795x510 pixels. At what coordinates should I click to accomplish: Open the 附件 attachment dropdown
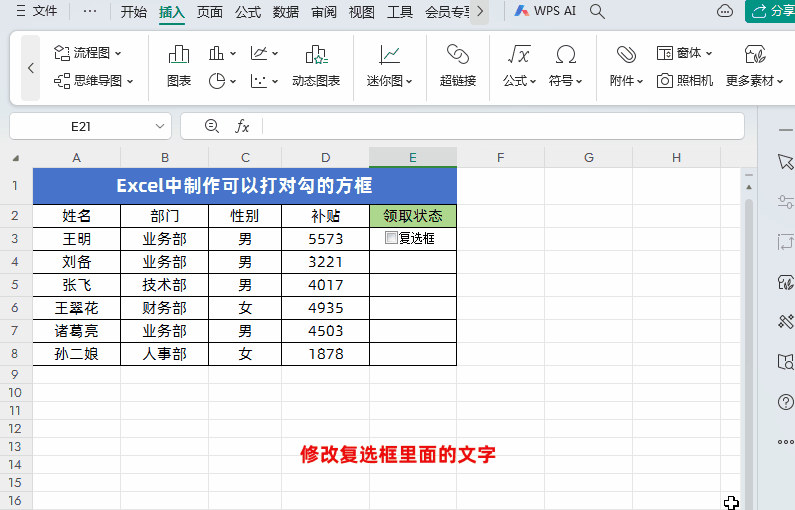pos(626,66)
